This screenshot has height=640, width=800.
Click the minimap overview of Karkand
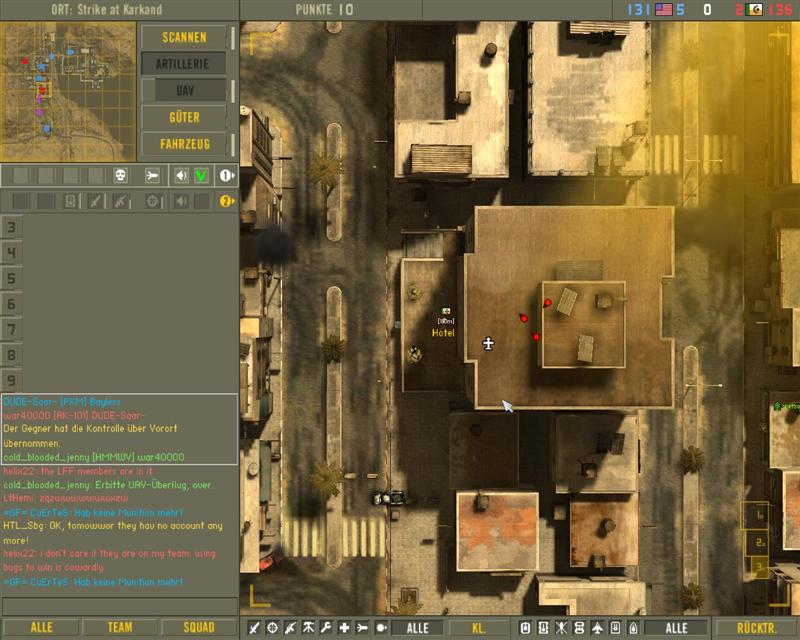(x=68, y=79)
